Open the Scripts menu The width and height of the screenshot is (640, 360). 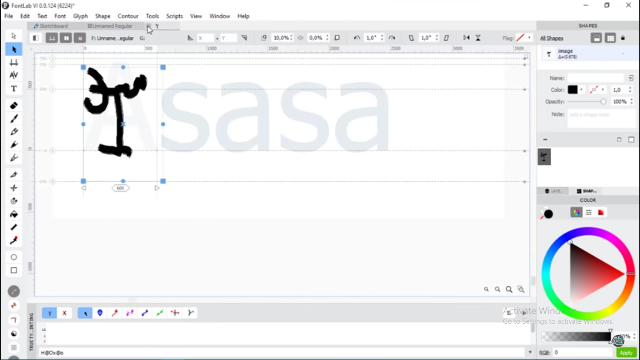[x=174, y=16]
